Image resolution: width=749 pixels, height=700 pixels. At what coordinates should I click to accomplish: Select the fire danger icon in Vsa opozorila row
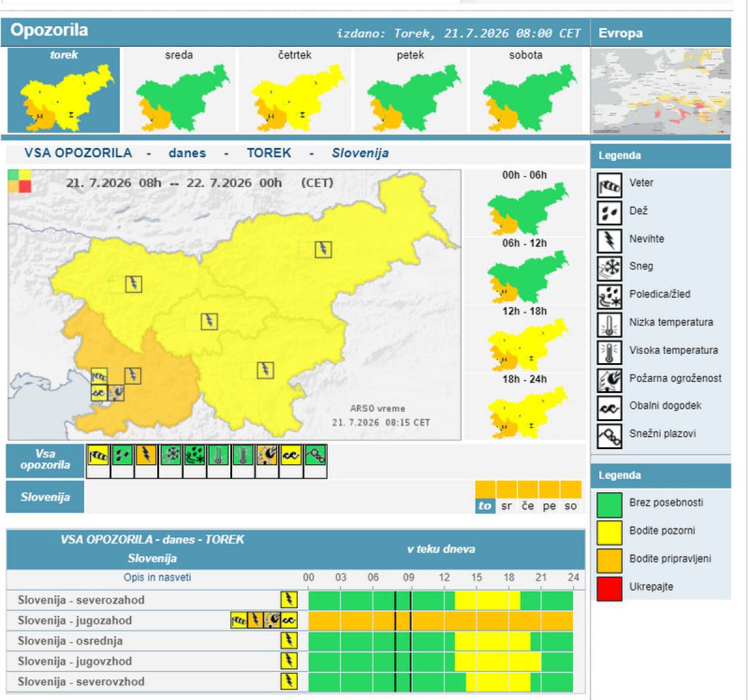tap(267, 455)
